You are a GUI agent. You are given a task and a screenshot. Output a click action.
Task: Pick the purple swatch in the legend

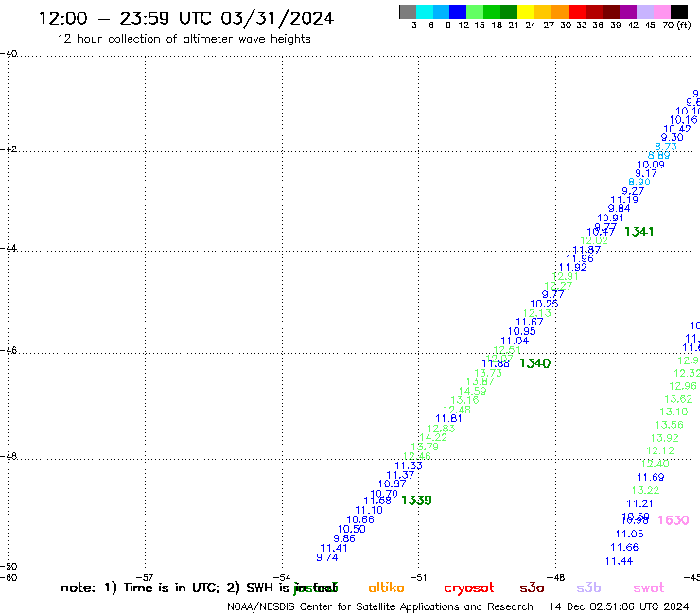point(627,11)
